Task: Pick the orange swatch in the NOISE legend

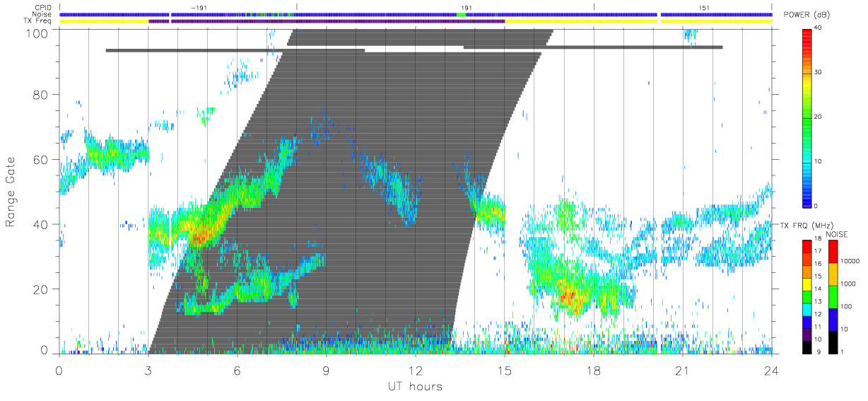Action: click(833, 274)
